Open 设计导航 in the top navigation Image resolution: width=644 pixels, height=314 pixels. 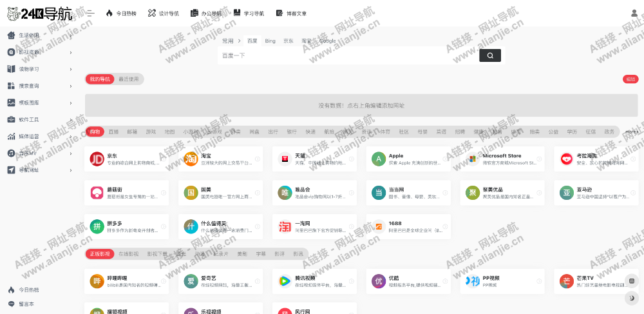(x=164, y=13)
